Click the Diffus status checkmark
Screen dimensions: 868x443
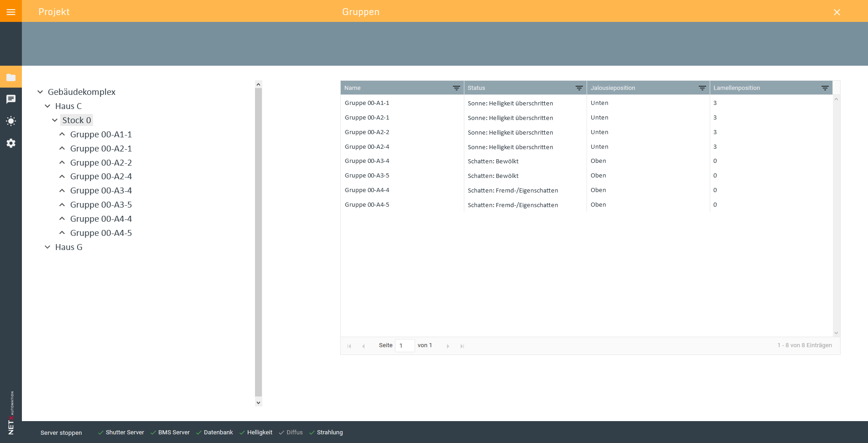281,433
